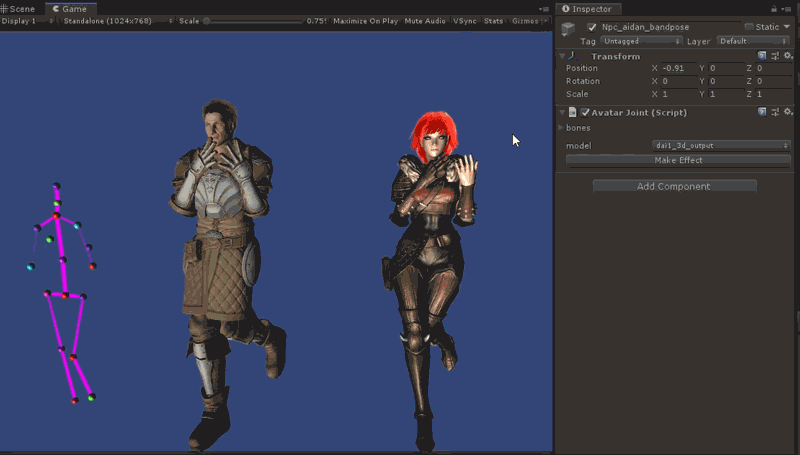The height and width of the screenshot is (455, 800).
Task: Open the Inspector tab
Action: click(x=588, y=9)
